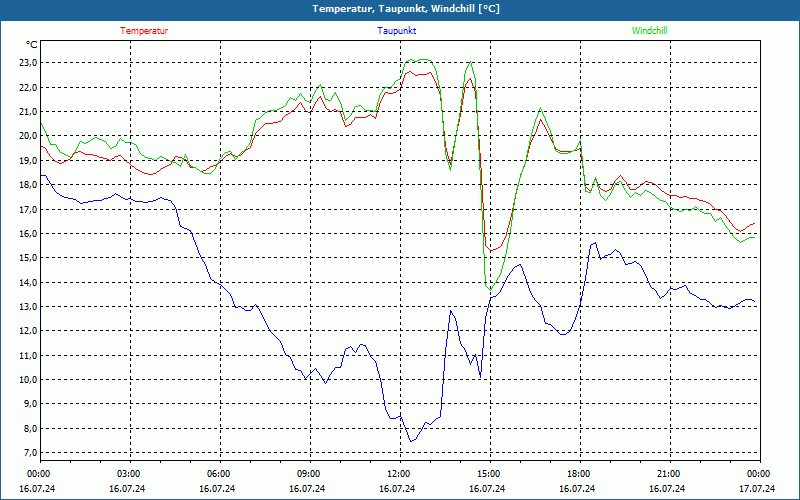Viewport: 800px width, 500px height.
Task: Click the red temperature low point at 15:00
Action: click(490, 250)
